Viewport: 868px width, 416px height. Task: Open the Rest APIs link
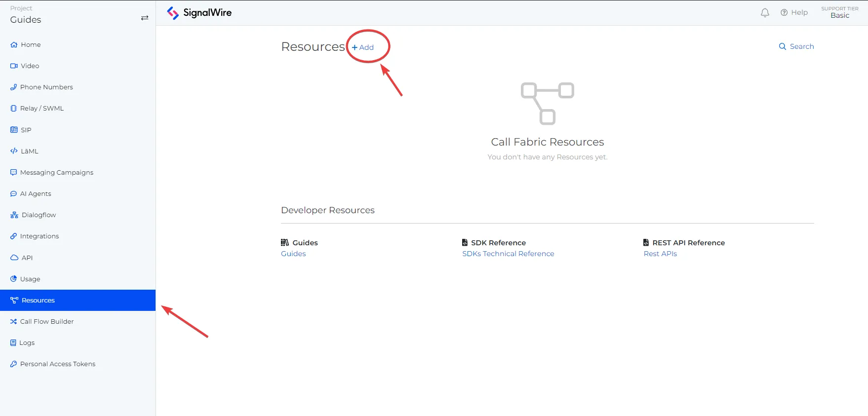(660, 254)
